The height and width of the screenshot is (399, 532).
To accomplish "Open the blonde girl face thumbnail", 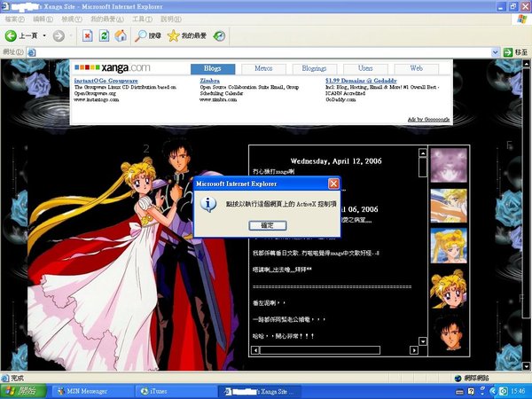I will [x=449, y=289].
